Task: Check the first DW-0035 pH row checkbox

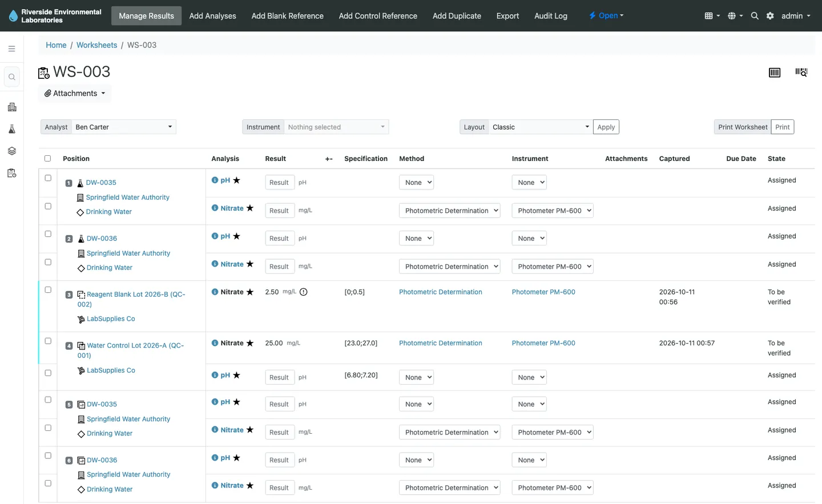Action: coord(48,178)
